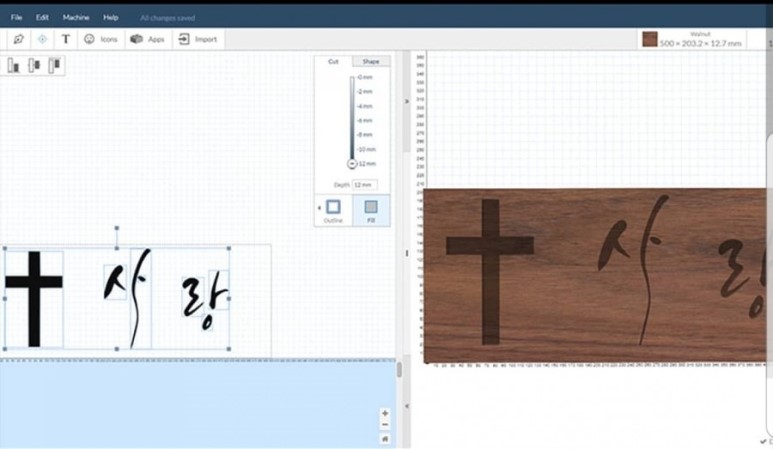Select the pen drawing tool

click(x=19, y=39)
